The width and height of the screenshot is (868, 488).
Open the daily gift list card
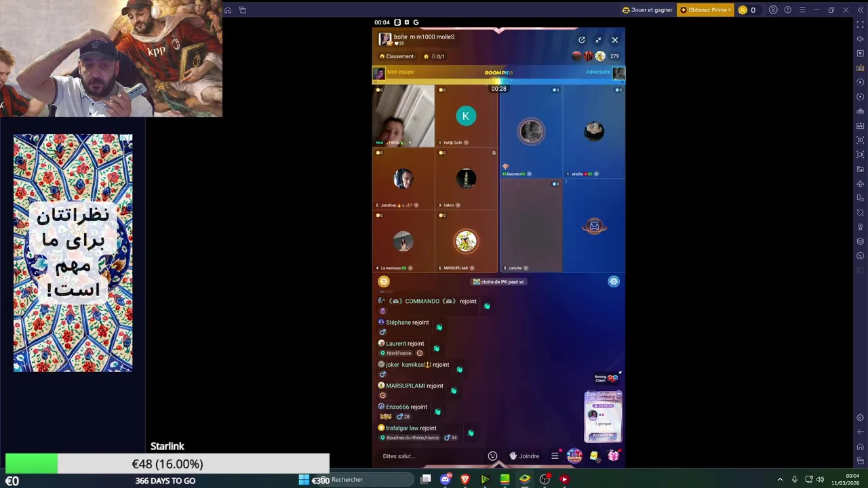point(603,416)
